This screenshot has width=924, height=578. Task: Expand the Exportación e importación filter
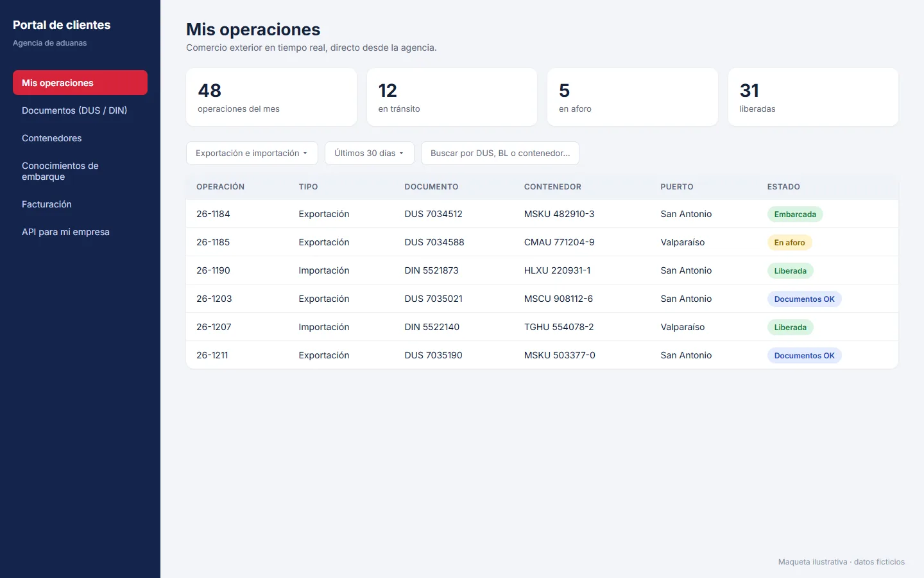pyautogui.click(x=252, y=153)
